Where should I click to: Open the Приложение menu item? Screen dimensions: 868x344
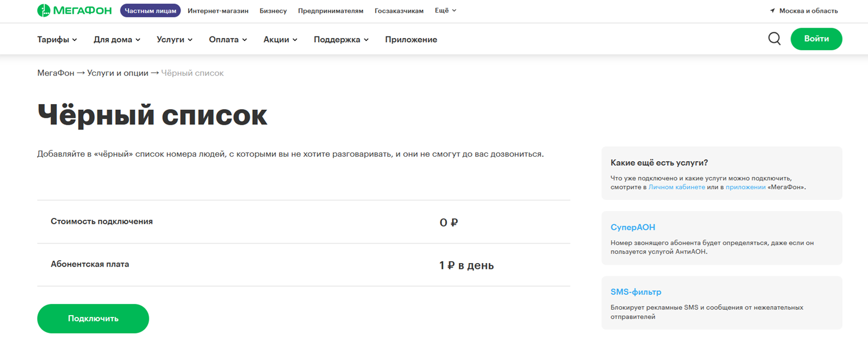coord(411,39)
